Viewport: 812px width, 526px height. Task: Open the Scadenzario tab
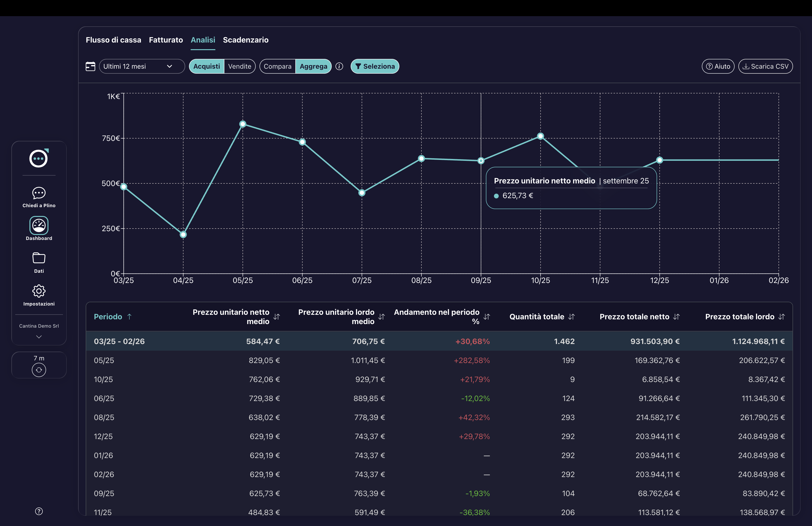click(246, 40)
